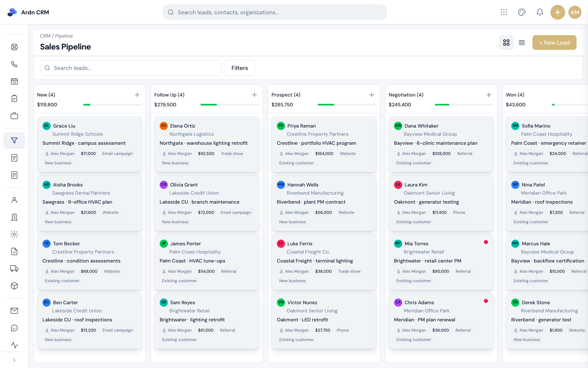Viewport: 588px width, 368px height.
Task: Open the theme palette icon
Action: click(x=522, y=12)
